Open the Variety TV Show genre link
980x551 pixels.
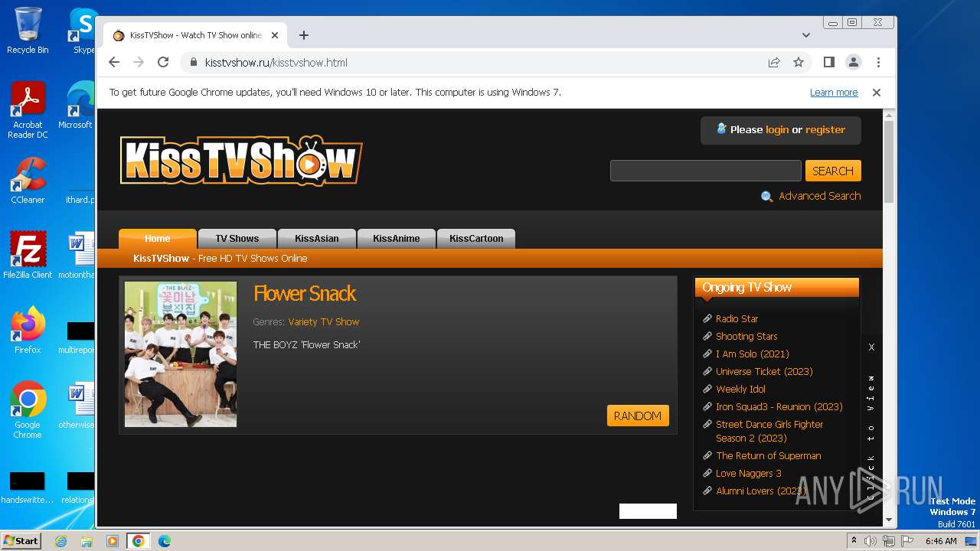click(324, 321)
